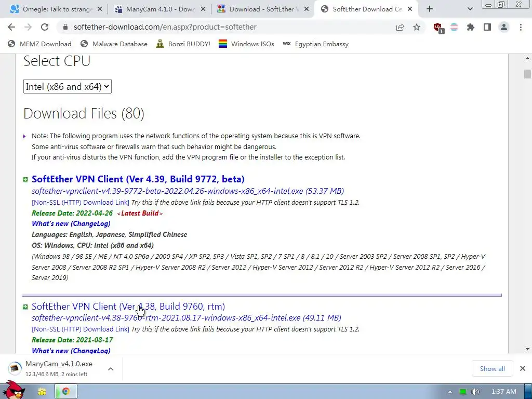Click the address bar URL

point(165,27)
